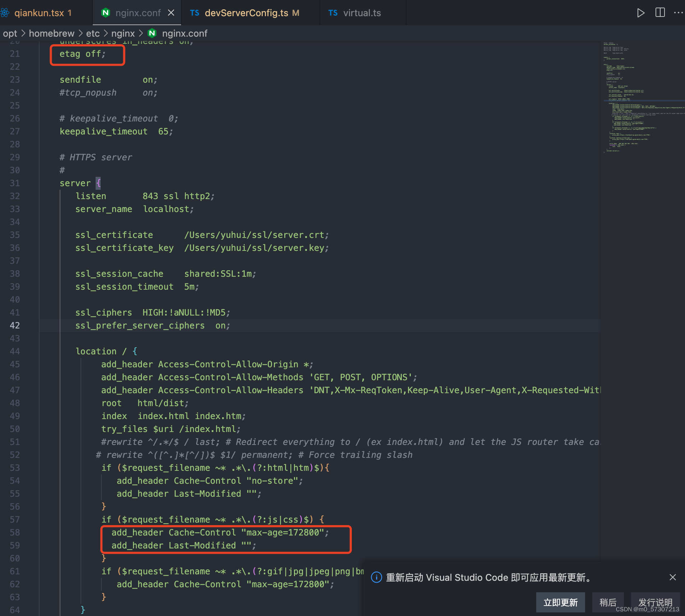Click line number 42 in the gutter
This screenshot has width=685, height=616.
tap(15, 326)
